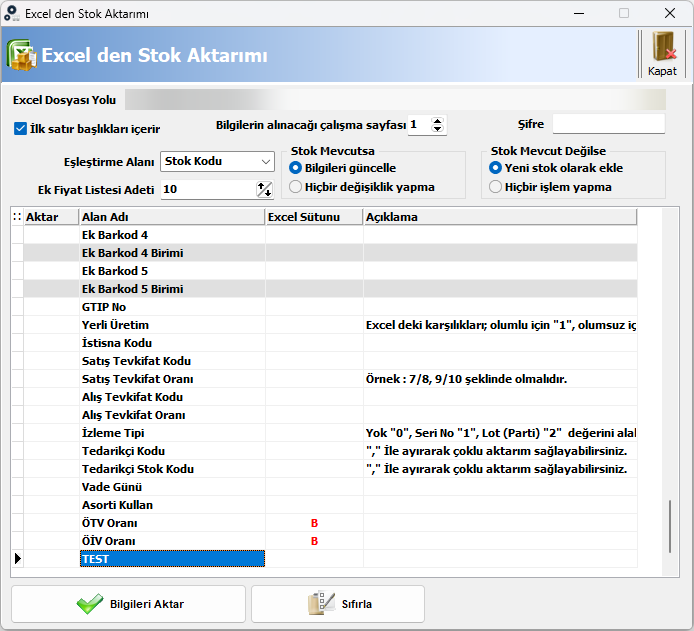
Task: Click the clipboard icon on Sıfırla
Action: 321,604
